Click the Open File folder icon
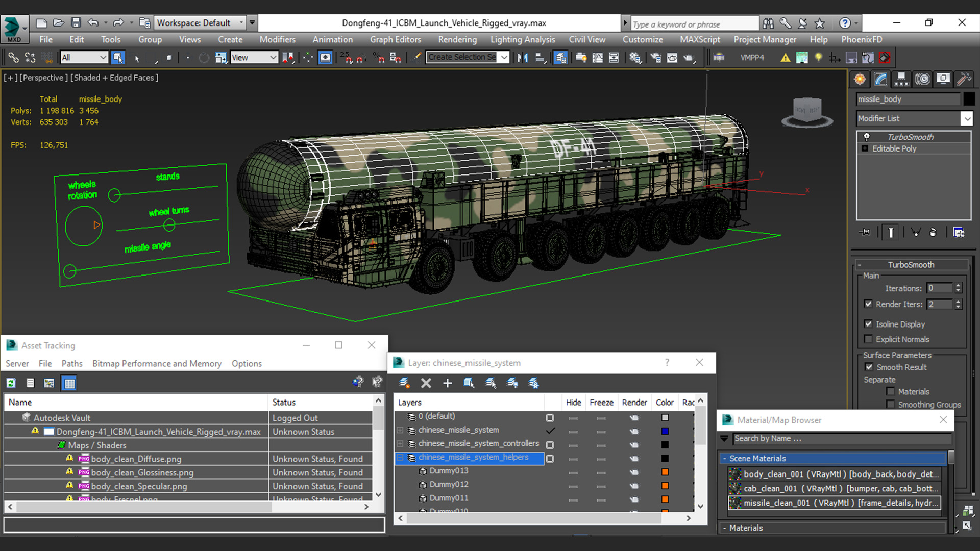 click(x=59, y=23)
